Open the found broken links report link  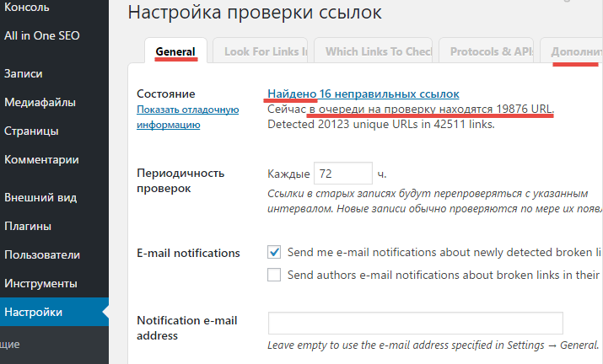click(x=363, y=94)
